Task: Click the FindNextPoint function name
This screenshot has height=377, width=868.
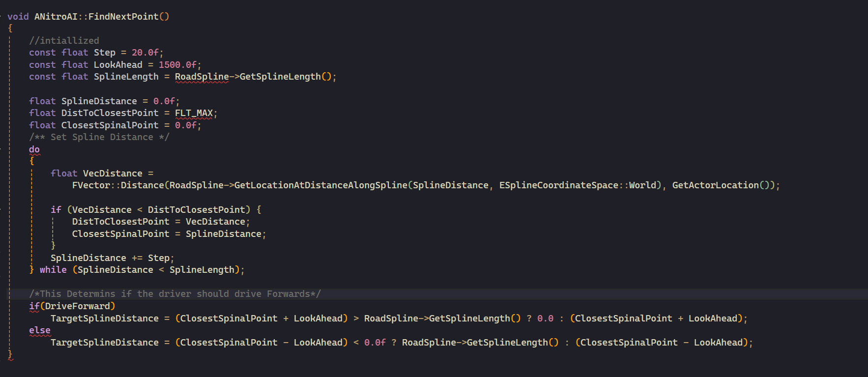Action: [124, 17]
